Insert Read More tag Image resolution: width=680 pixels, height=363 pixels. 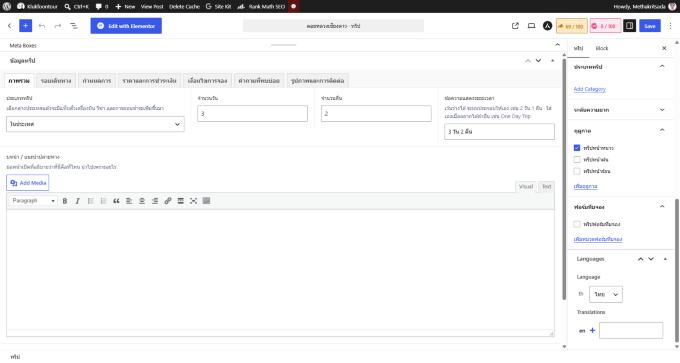(x=180, y=201)
